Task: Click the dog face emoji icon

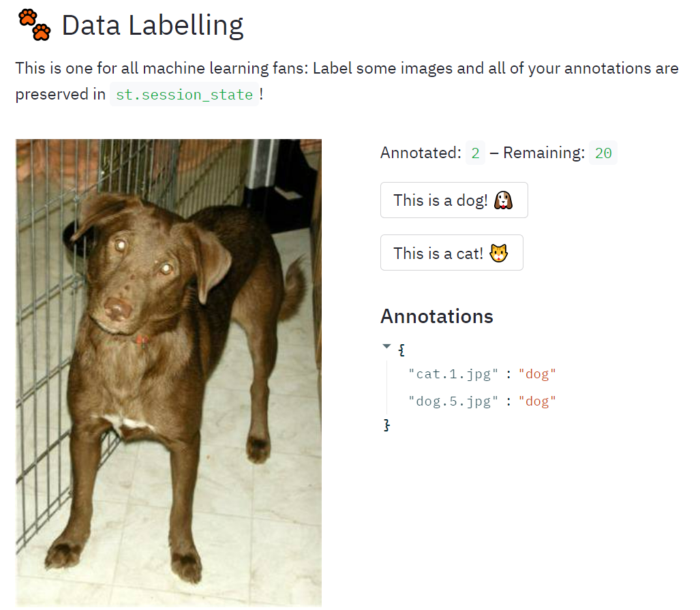Action: 504,200
